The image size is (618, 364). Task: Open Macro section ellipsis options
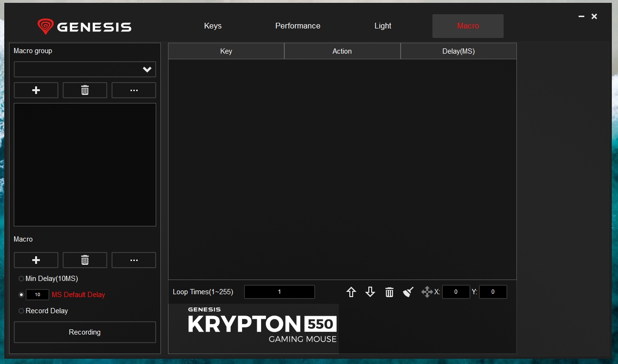click(x=134, y=260)
